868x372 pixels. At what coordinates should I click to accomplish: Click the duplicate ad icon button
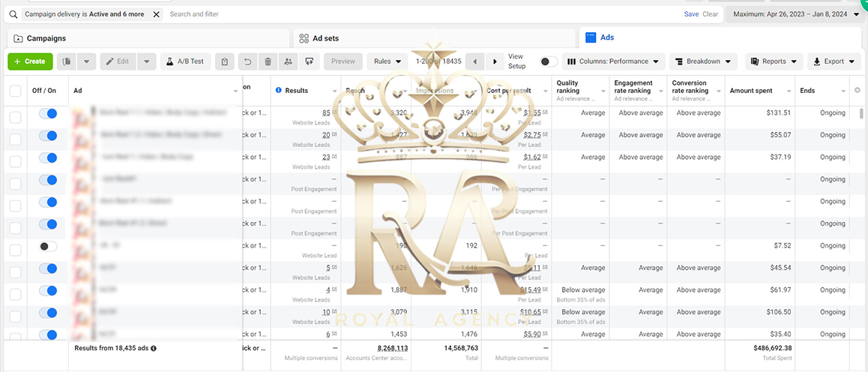pyautogui.click(x=67, y=61)
